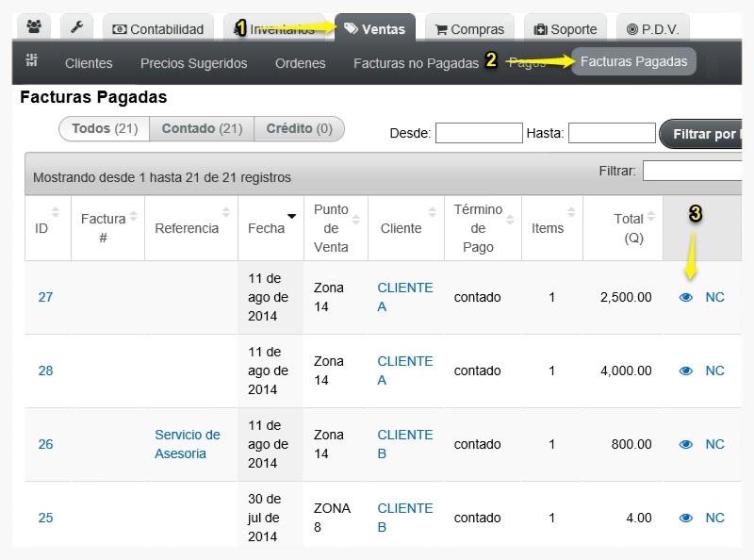Screen dimensions: 754x560
Task: Click the Filtrar por button
Action: click(x=701, y=134)
